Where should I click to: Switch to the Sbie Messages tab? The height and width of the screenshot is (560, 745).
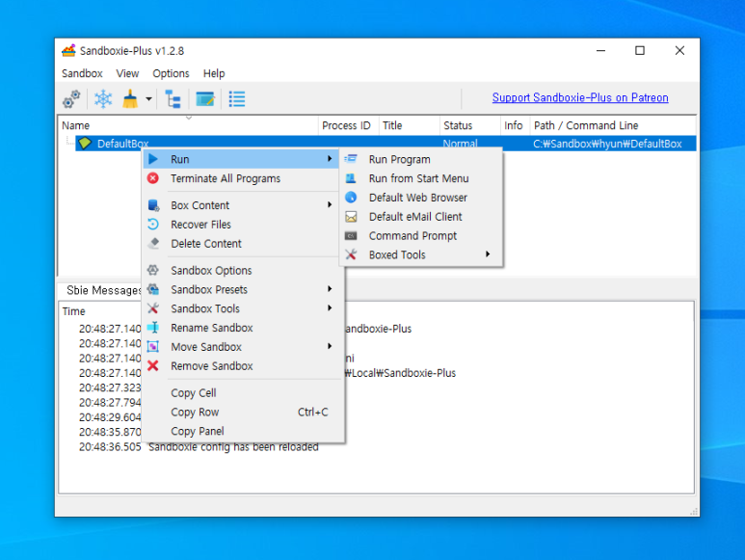pos(103,290)
